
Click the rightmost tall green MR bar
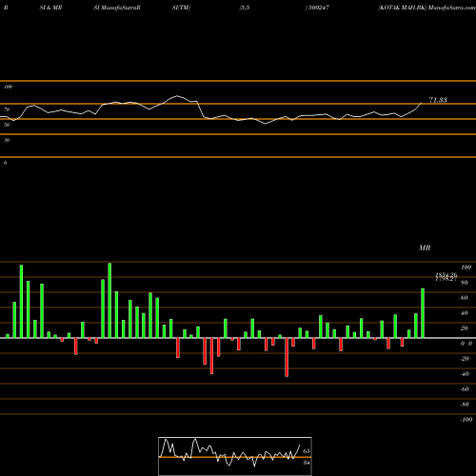point(423,313)
